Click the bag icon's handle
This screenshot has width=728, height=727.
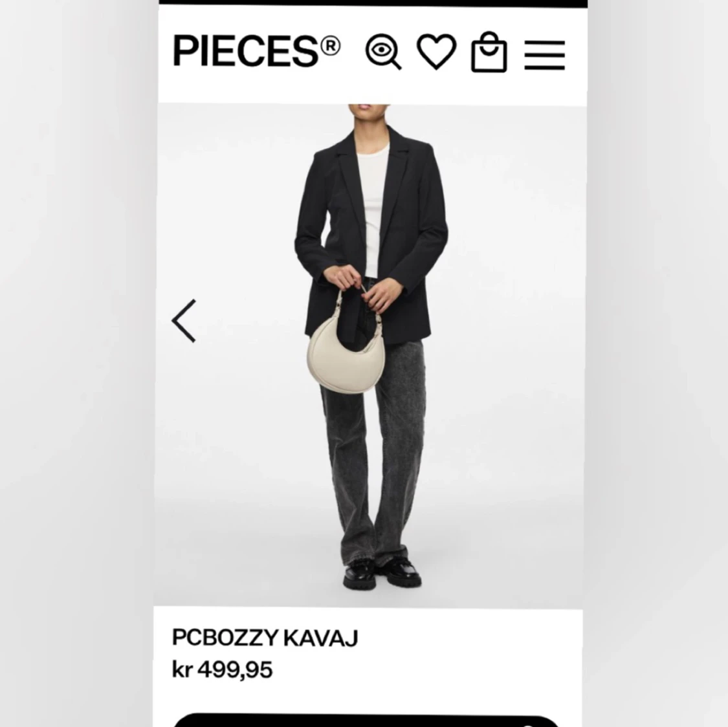tap(489, 39)
